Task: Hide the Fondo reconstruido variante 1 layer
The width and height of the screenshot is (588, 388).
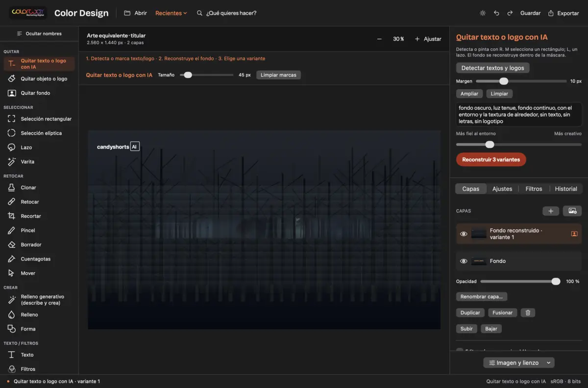Action: click(x=464, y=234)
